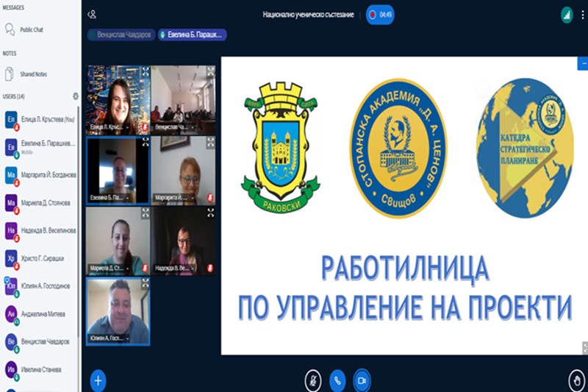The height and width of the screenshot is (392, 588).
Task: Open the plus actions menu
Action: coord(98,381)
